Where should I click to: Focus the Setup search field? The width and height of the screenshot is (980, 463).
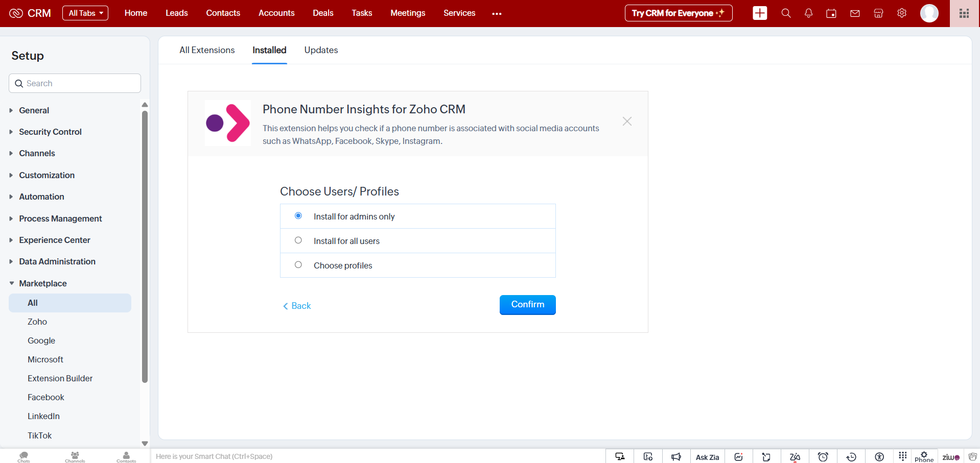[x=75, y=83]
